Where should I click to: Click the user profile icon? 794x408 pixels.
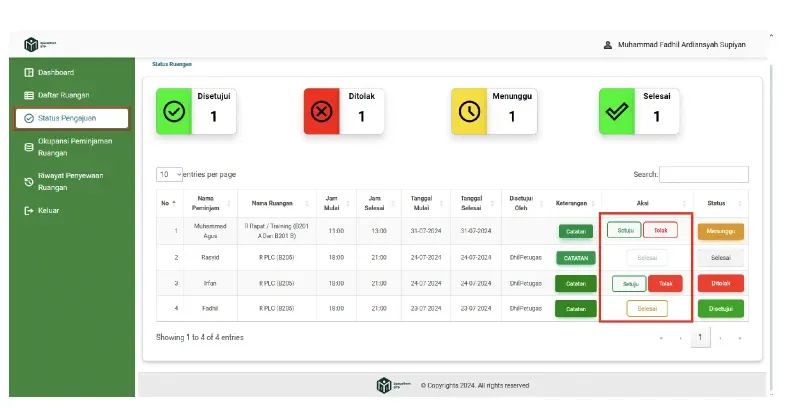tap(608, 45)
